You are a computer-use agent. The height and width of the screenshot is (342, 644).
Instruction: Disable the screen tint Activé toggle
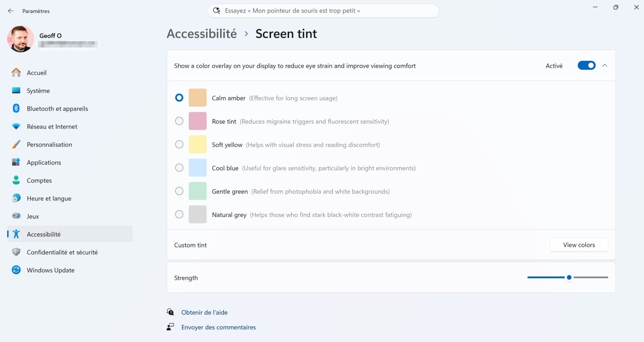[x=586, y=65]
